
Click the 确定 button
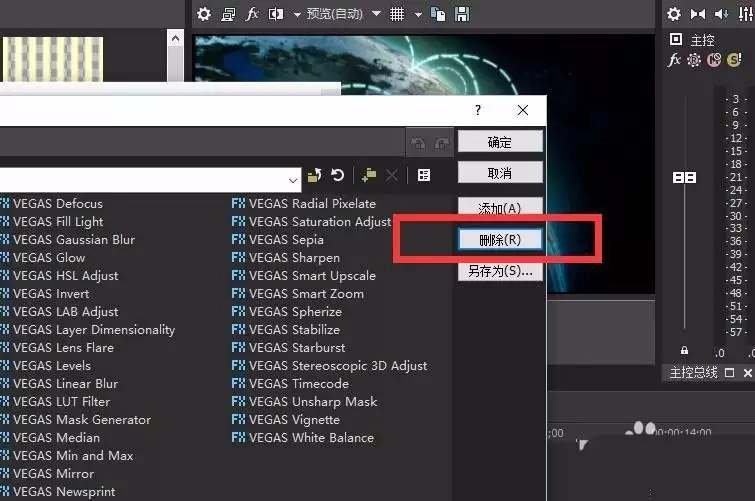point(500,142)
